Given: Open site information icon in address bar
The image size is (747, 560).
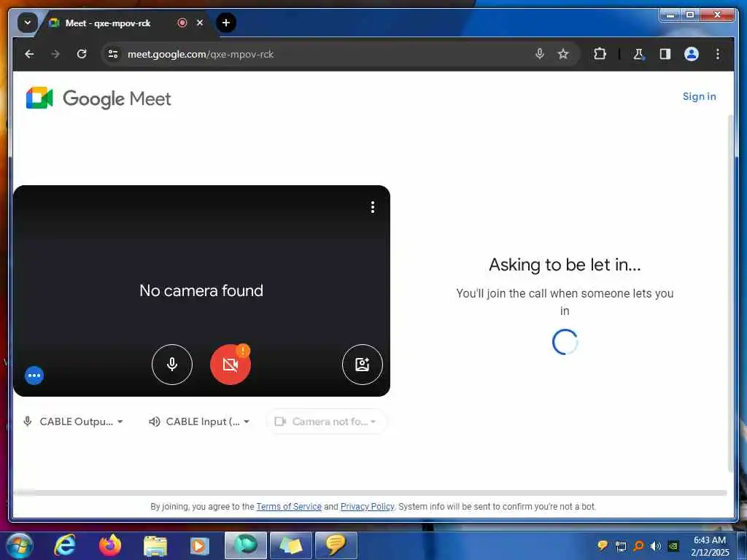Looking at the screenshot, I should [x=113, y=54].
